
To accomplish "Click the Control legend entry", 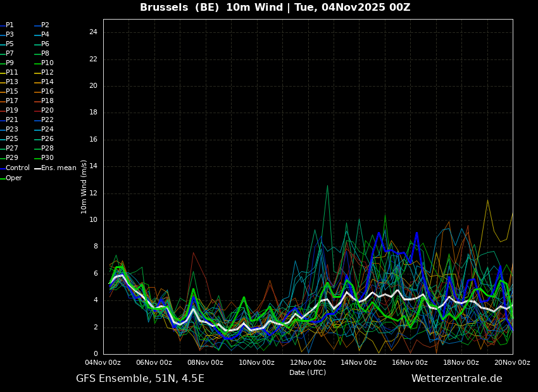I will pyautogui.click(x=18, y=168).
